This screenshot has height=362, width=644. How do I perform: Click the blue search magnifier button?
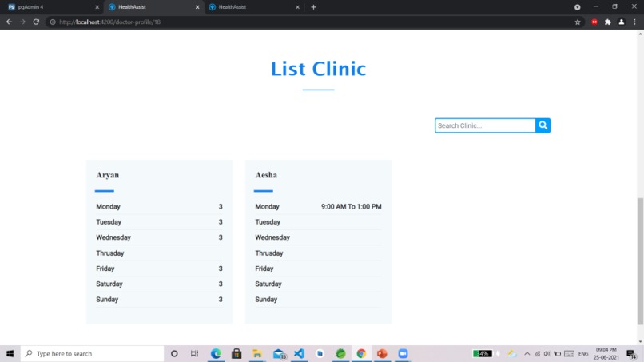(x=543, y=125)
